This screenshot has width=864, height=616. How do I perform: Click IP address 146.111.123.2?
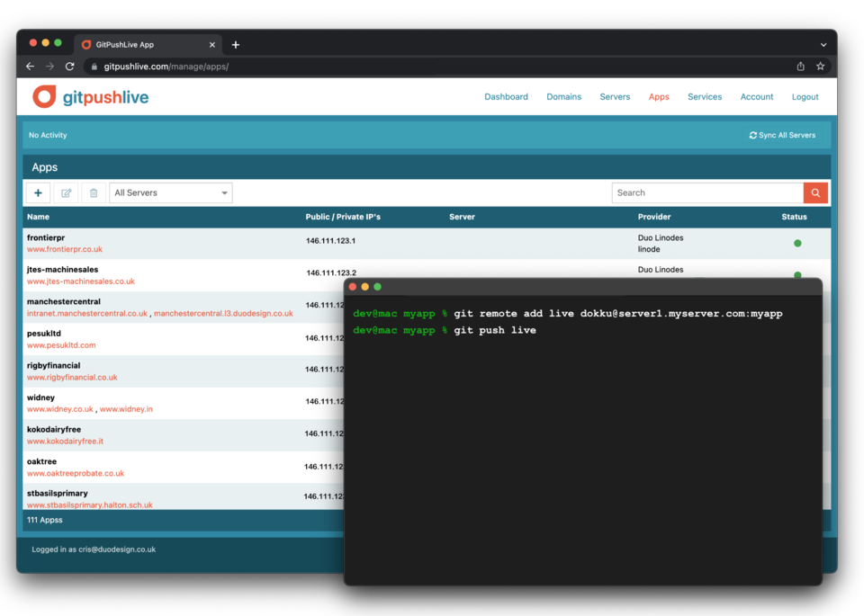point(331,273)
